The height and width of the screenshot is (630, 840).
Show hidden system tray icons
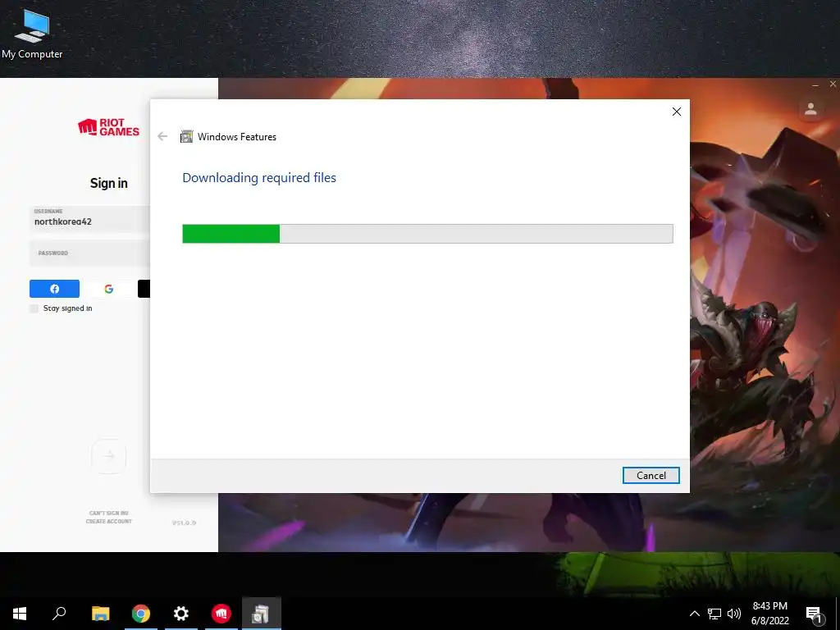pos(694,614)
